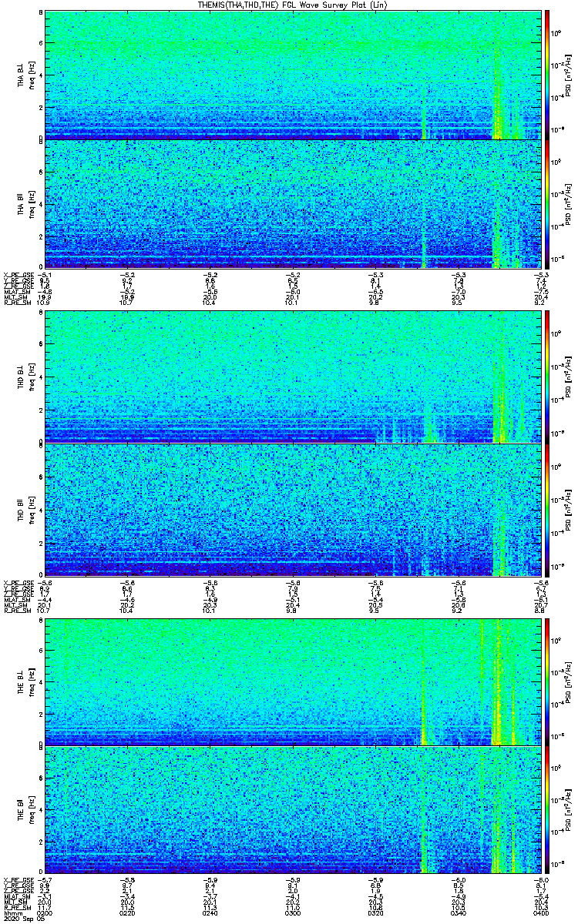
Task: Click the PSD color bar beside THE B-perpendicular
Action: pyautogui.click(x=548, y=681)
